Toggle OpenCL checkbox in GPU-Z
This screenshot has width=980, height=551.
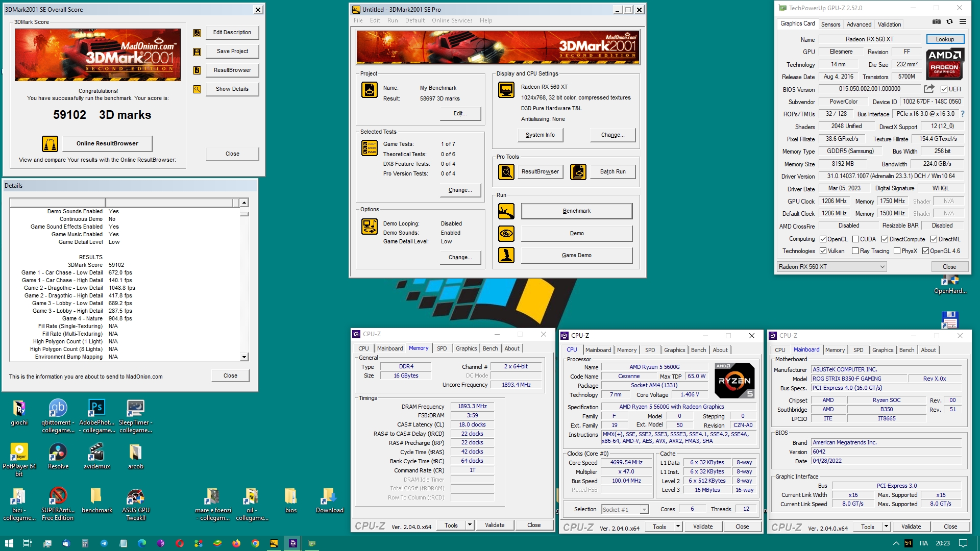click(x=823, y=239)
